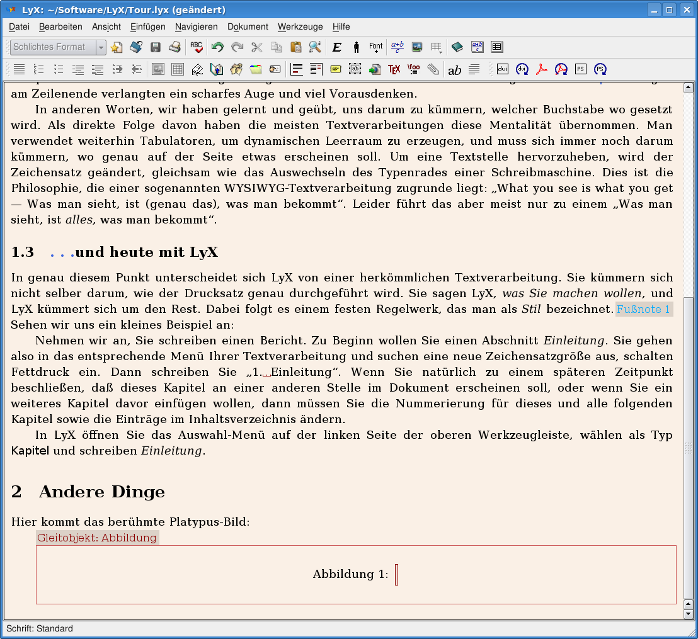Click the figure caption 'Abbildung 1:'
The width and height of the screenshot is (698, 639).
pyautogui.click(x=350, y=574)
